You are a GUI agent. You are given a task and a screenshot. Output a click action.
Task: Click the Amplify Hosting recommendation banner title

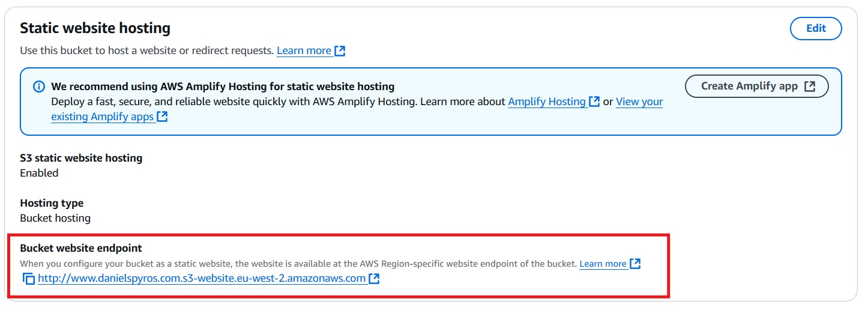223,87
